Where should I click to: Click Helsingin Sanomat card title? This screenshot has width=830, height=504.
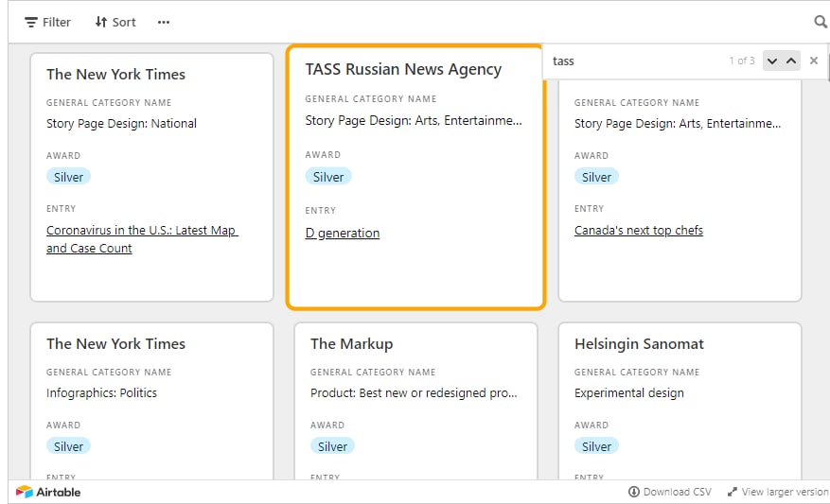639,344
